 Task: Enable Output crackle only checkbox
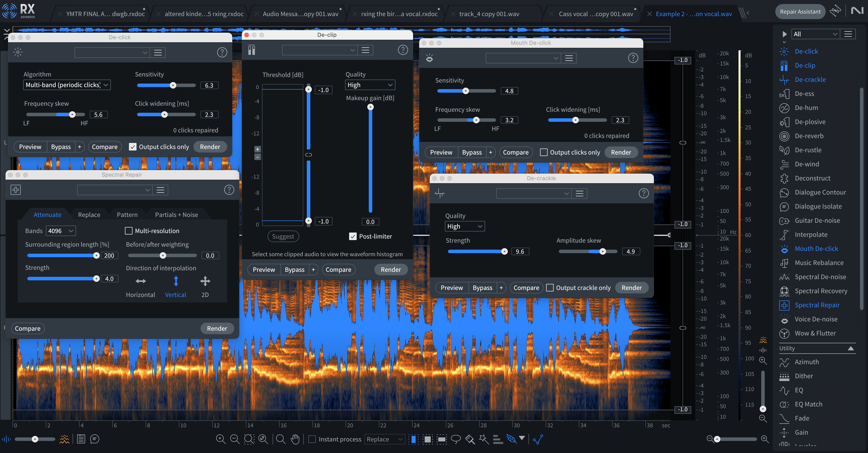(550, 288)
